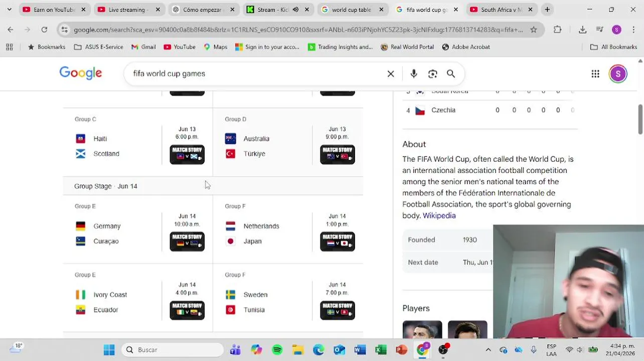
Task: Open the Windows Start menu
Action: pyautogui.click(x=109, y=349)
